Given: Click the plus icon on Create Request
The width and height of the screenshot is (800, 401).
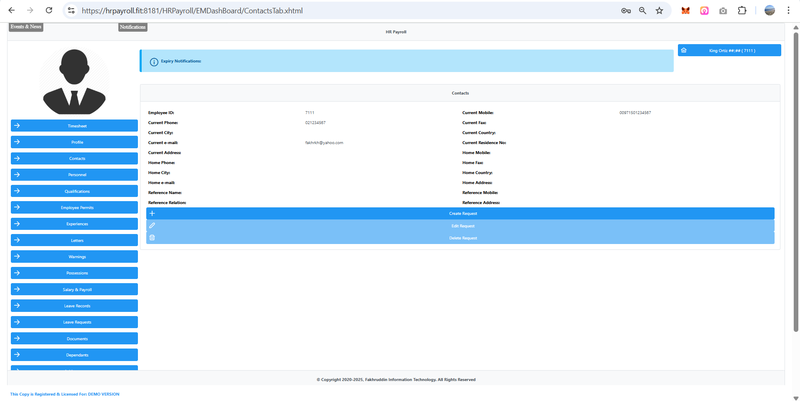Looking at the screenshot, I should click(152, 213).
